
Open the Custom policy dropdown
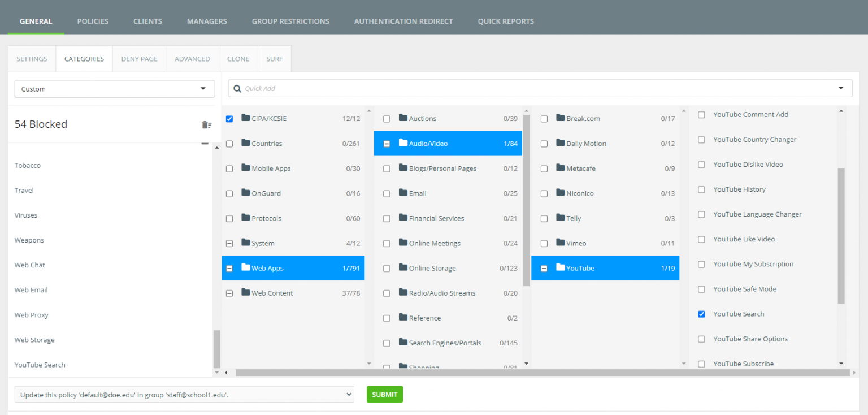203,89
